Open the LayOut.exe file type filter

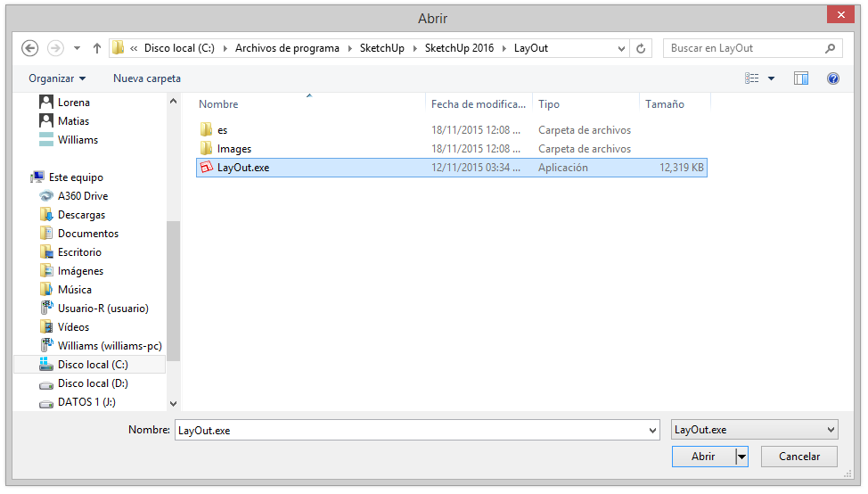pos(755,430)
